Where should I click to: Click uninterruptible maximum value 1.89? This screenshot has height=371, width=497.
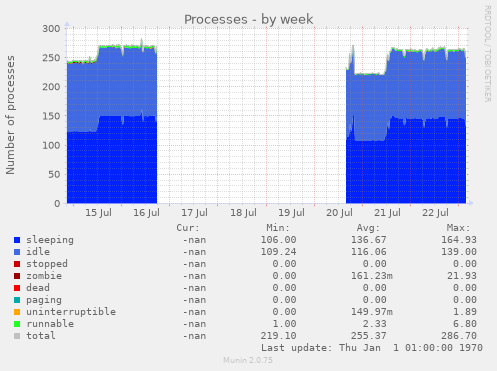pyautogui.click(x=465, y=312)
